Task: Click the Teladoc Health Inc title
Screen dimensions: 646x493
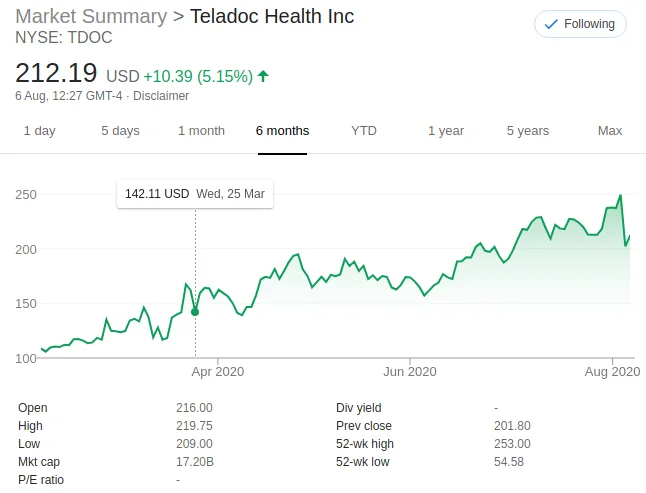Action: [272, 17]
